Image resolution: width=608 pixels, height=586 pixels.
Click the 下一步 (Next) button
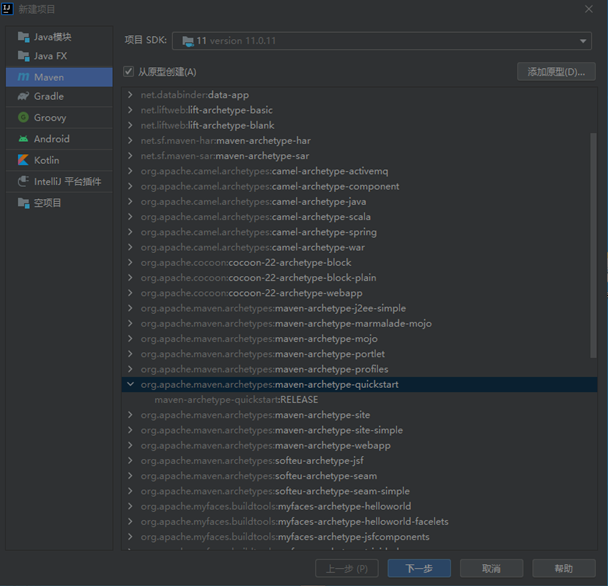point(418,568)
